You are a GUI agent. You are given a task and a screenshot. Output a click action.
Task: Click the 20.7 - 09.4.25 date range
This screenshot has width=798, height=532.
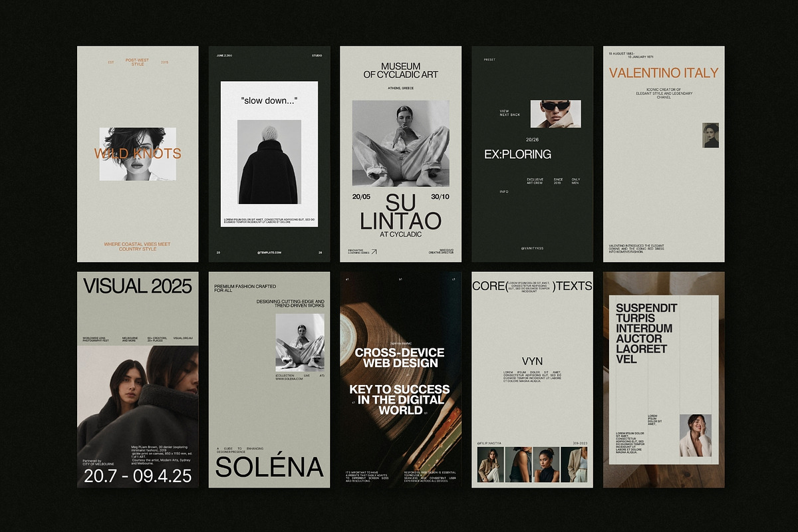coord(138,475)
